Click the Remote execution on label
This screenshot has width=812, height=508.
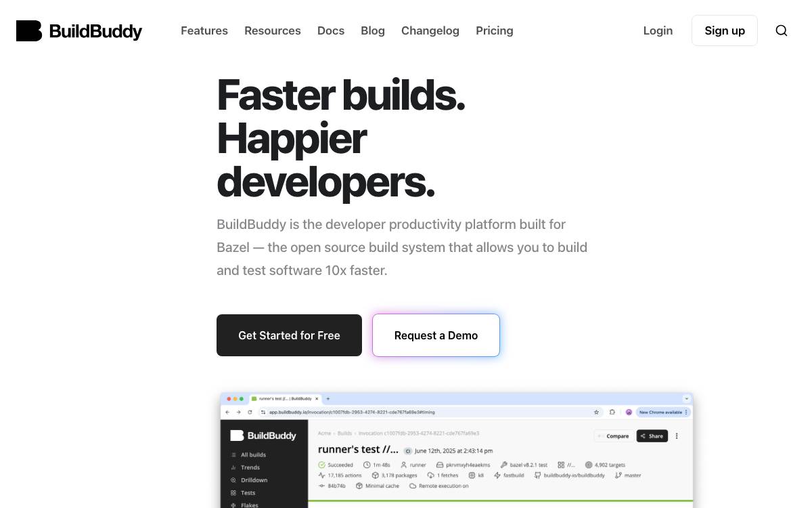coord(438,486)
